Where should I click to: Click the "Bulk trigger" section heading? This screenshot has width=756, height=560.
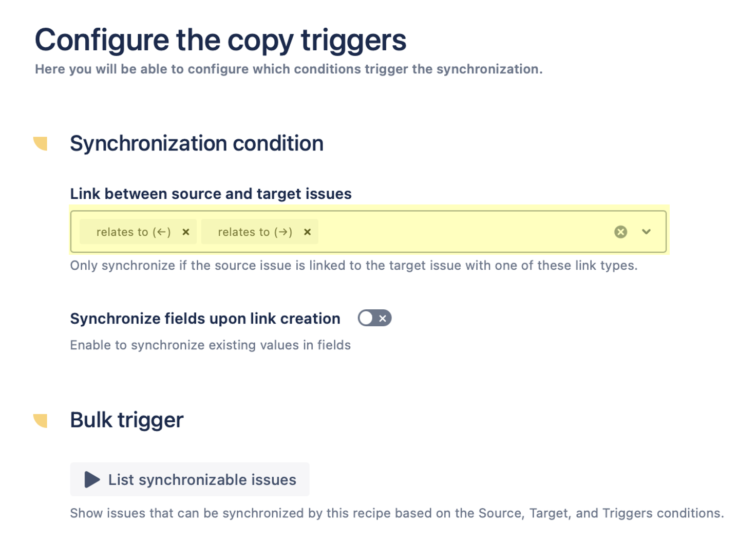[x=126, y=420]
